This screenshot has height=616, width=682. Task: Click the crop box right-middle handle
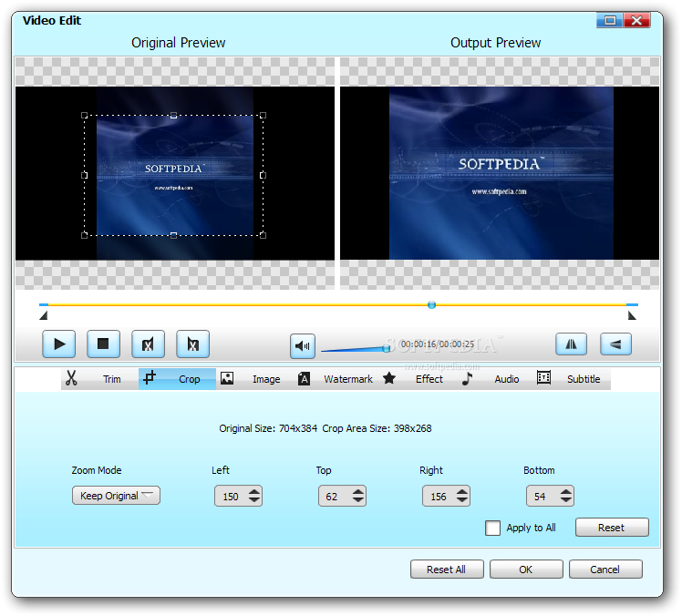click(x=263, y=175)
